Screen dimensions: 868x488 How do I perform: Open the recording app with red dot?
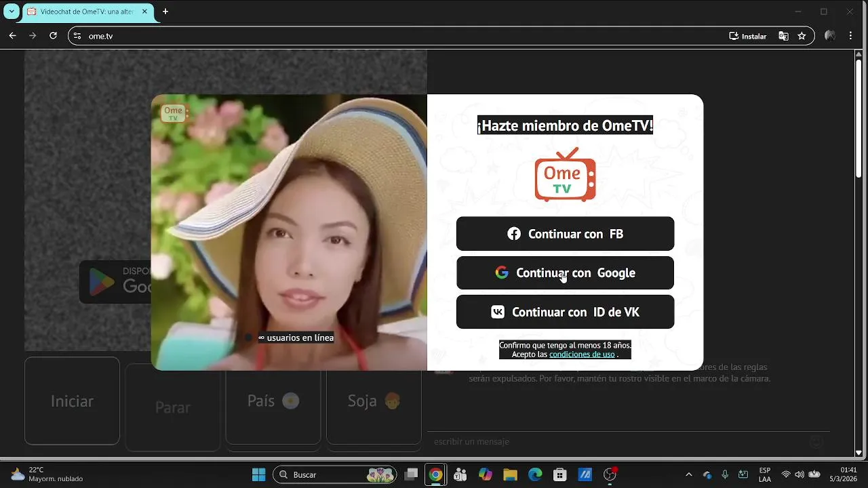[x=610, y=474]
